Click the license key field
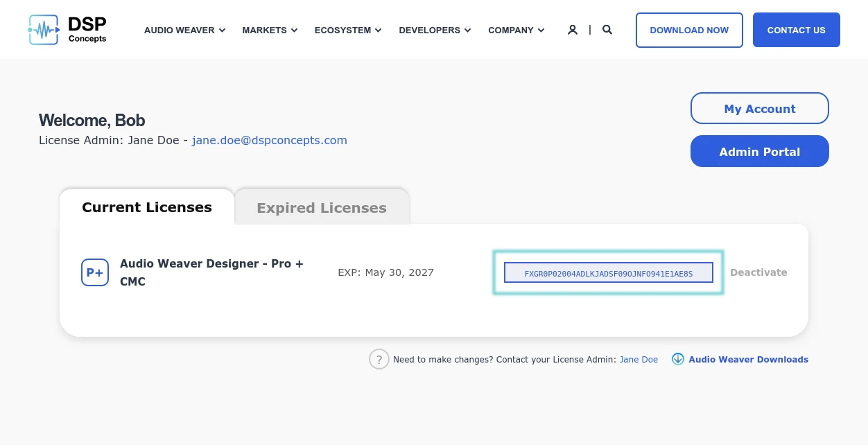 point(608,273)
